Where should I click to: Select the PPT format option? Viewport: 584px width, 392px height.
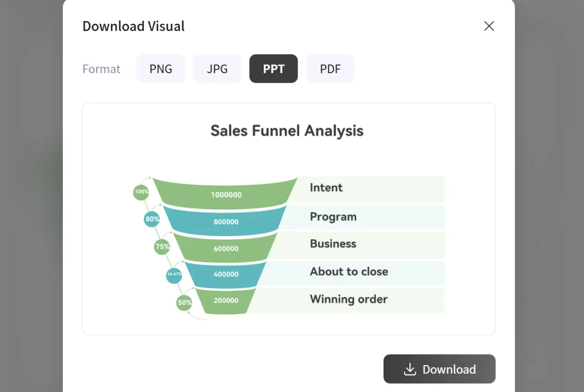pyautogui.click(x=273, y=69)
